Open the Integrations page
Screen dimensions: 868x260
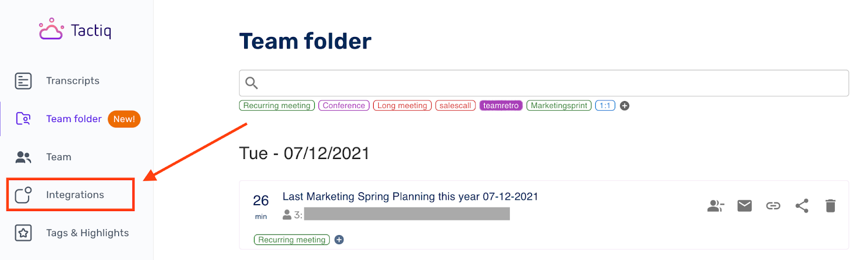click(74, 195)
